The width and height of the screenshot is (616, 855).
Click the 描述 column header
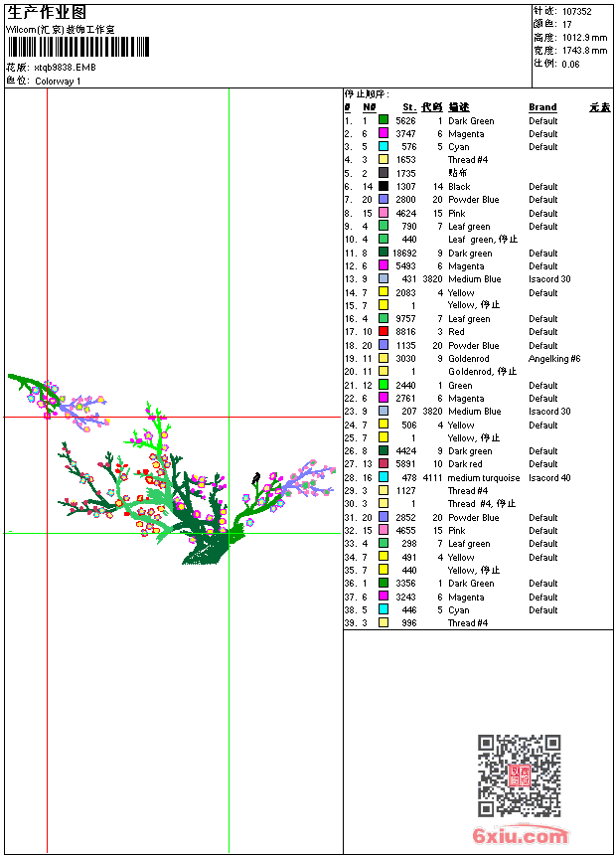(x=459, y=107)
